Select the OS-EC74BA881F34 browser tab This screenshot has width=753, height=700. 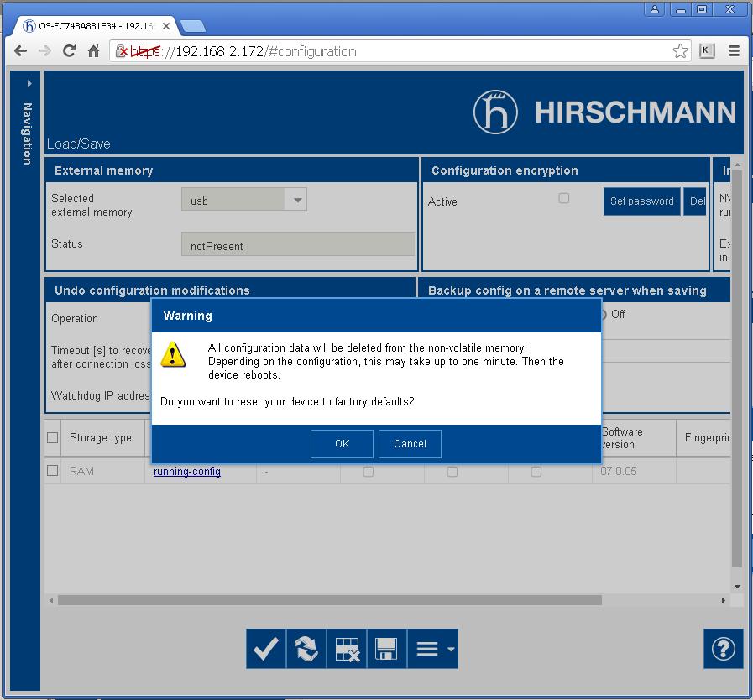click(92, 26)
